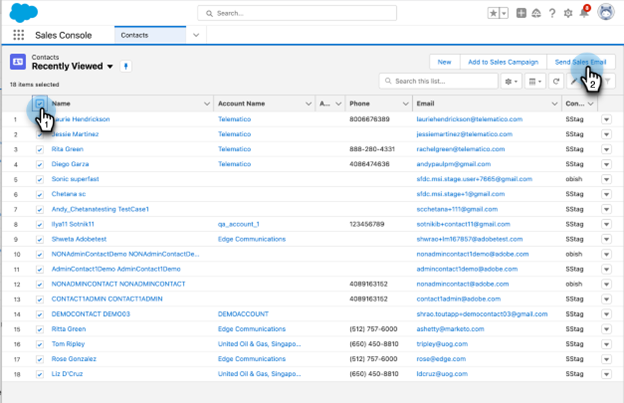624x403 pixels.
Task: Toggle the select-all header checkbox
Action: click(x=39, y=103)
